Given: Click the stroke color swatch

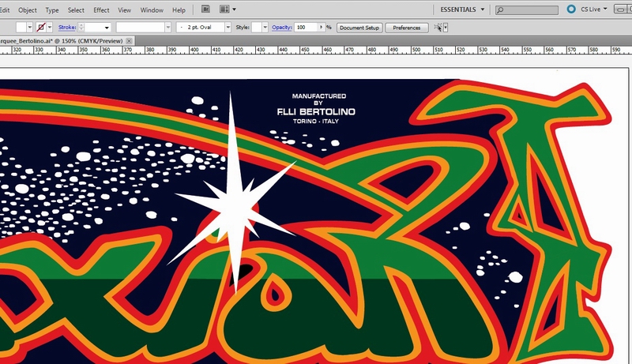Looking at the screenshot, I should tap(41, 28).
